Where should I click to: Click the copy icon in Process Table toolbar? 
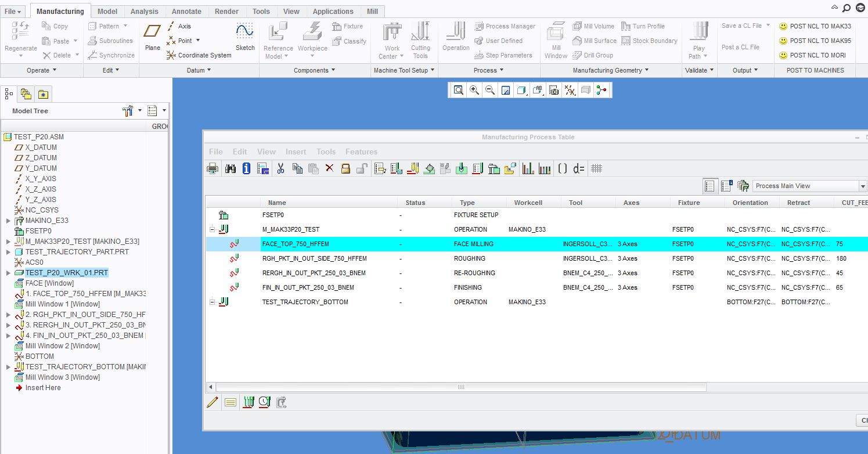297,168
